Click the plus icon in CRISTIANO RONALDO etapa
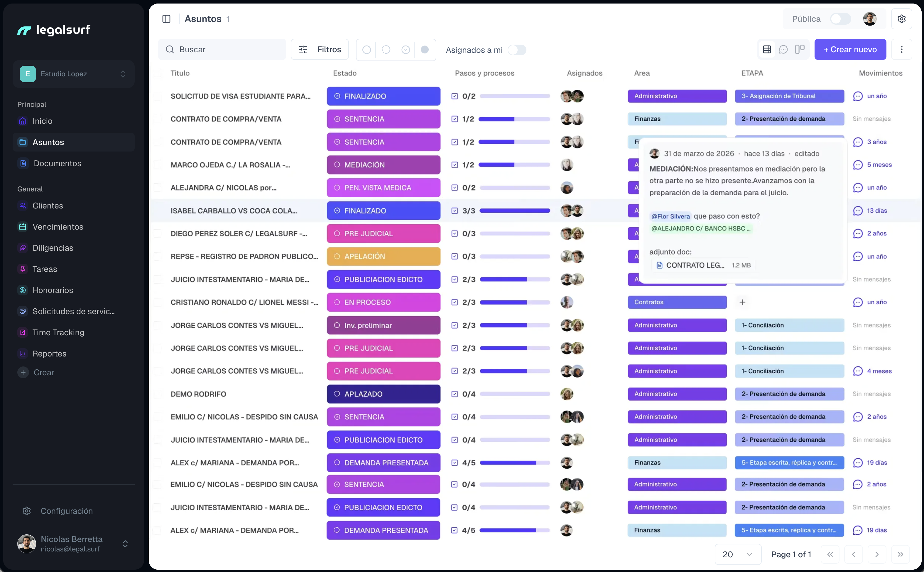 tap(742, 302)
